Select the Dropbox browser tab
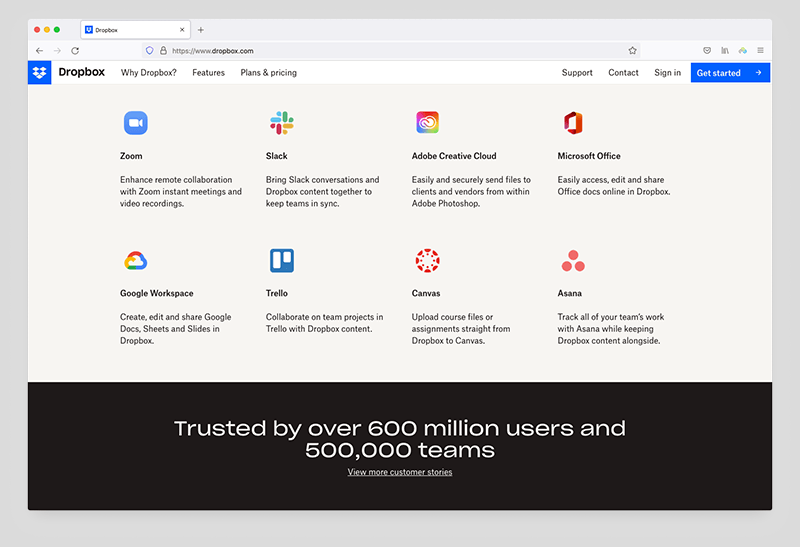Image resolution: width=800 pixels, height=547 pixels. click(x=136, y=30)
